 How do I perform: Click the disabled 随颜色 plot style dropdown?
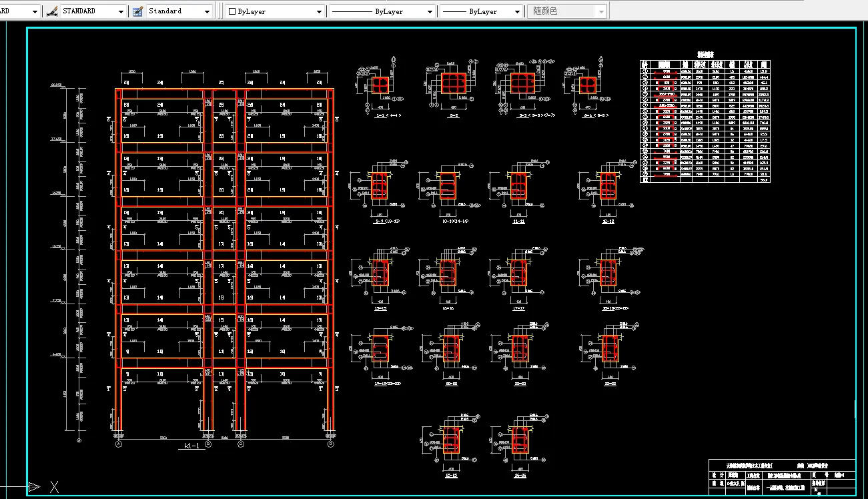point(566,11)
